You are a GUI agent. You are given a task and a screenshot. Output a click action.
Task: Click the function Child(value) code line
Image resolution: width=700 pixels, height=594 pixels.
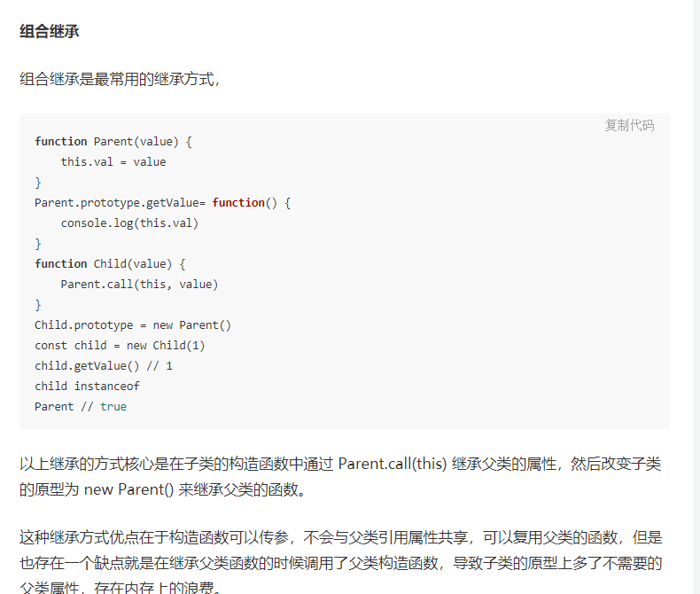(110, 264)
